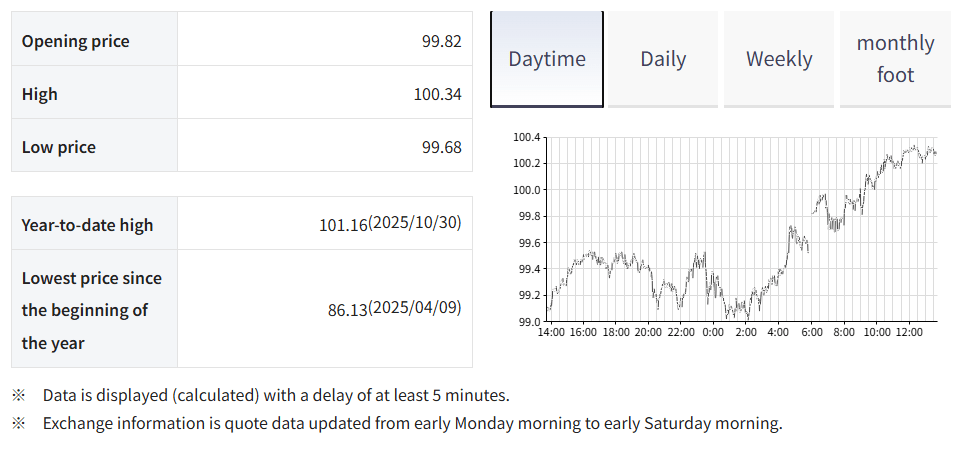Viewport: 974px width, 469px height.
Task: Click the high value 100.34
Action: point(437,94)
